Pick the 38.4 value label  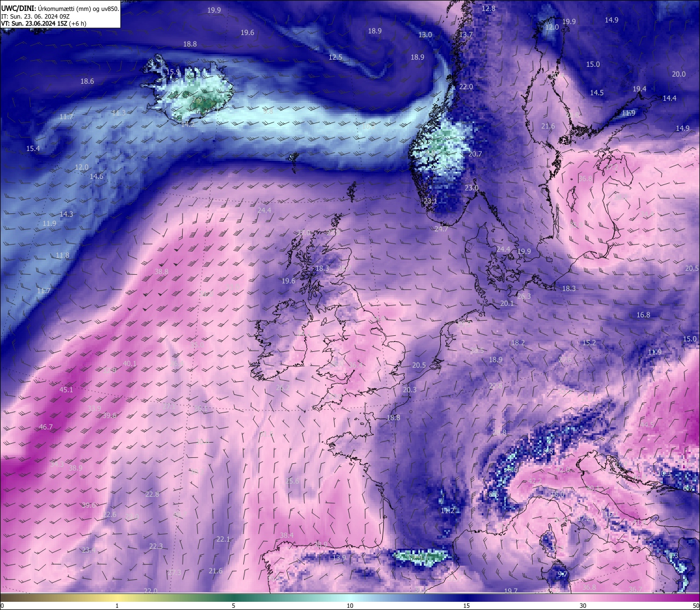point(287,536)
